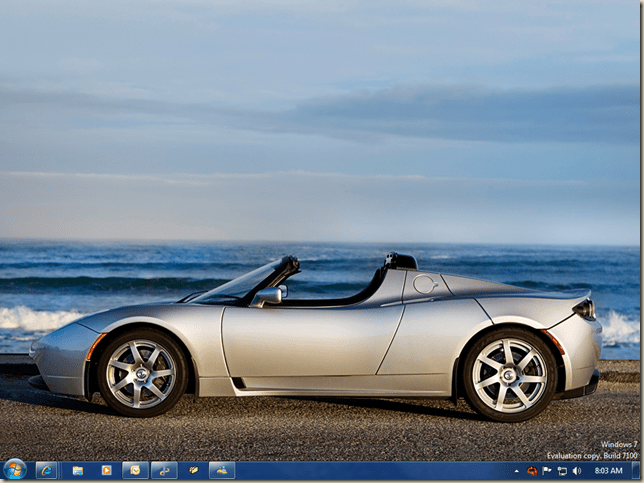Click the orange notification tray icon

click(x=532, y=470)
